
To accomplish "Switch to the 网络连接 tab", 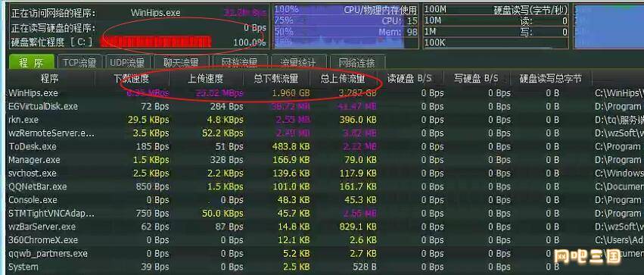I will 357,62.
